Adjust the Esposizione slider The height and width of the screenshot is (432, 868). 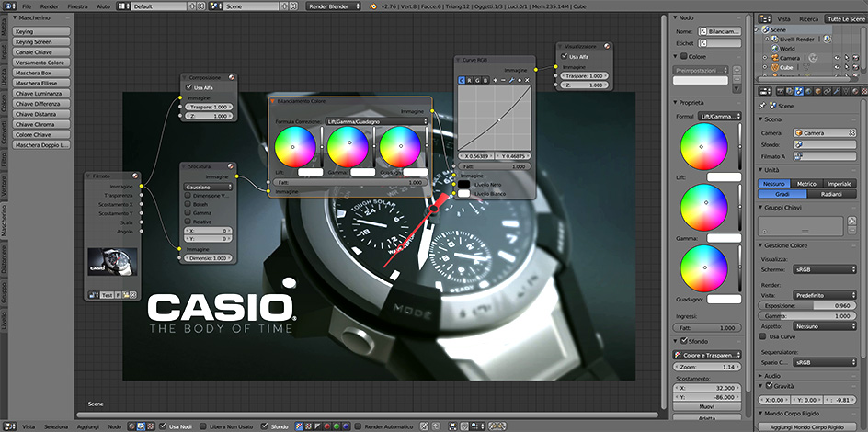click(807, 306)
